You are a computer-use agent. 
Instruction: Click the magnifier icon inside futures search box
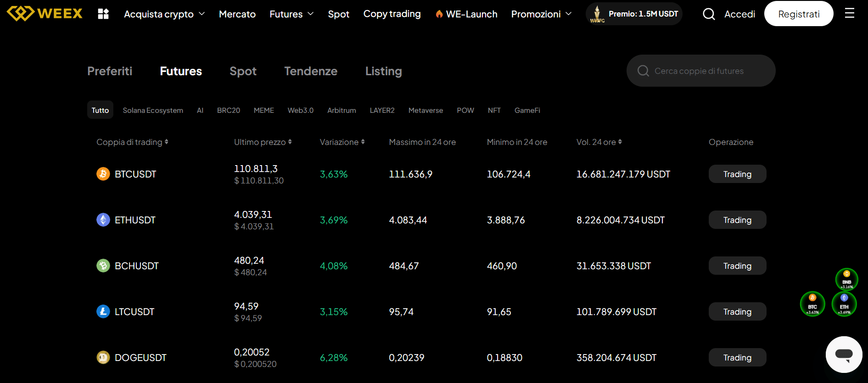643,71
